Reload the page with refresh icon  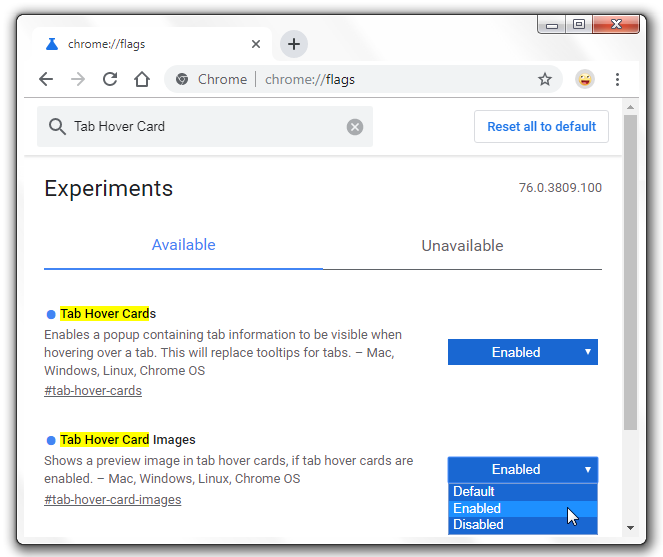pos(110,79)
